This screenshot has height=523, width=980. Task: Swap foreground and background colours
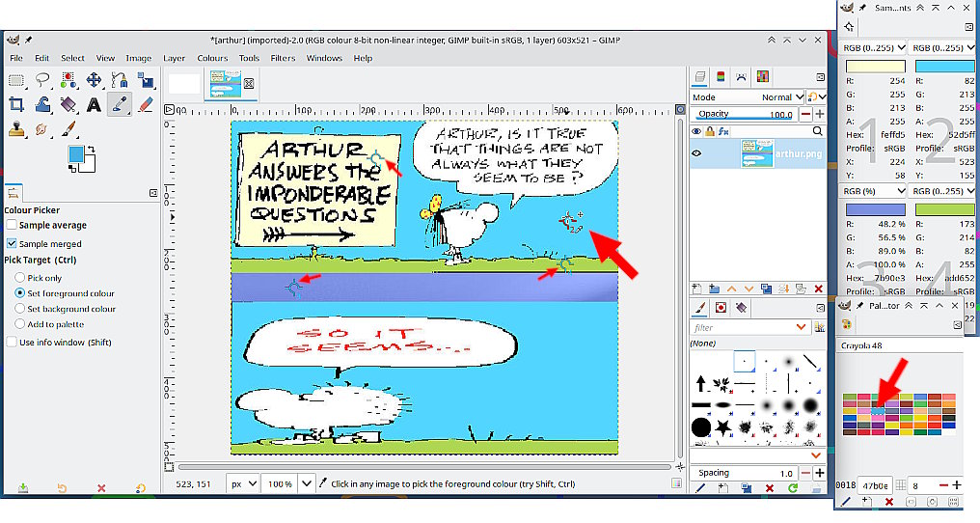pyautogui.click(x=92, y=150)
